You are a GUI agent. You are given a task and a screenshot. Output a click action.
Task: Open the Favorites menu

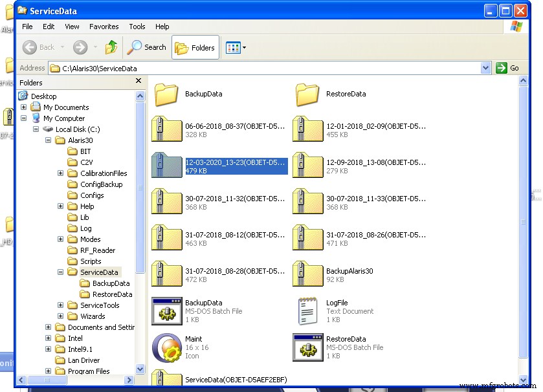pyautogui.click(x=104, y=27)
